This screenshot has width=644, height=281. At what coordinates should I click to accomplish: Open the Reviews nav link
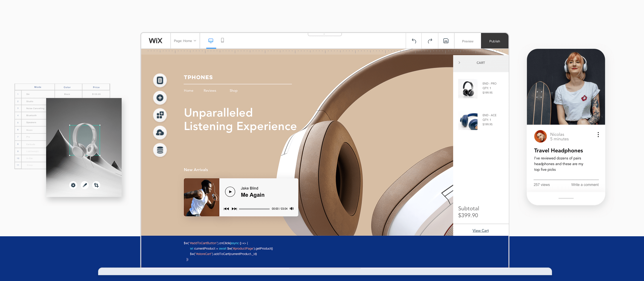(210, 91)
